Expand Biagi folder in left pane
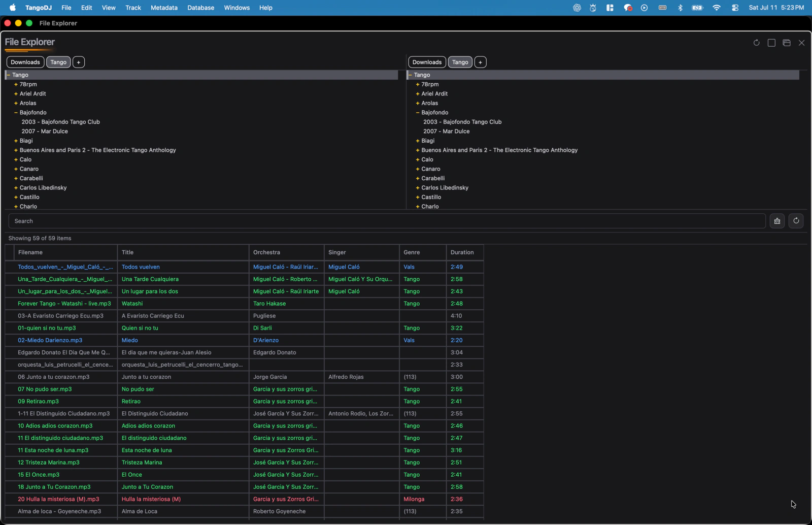 pos(16,141)
